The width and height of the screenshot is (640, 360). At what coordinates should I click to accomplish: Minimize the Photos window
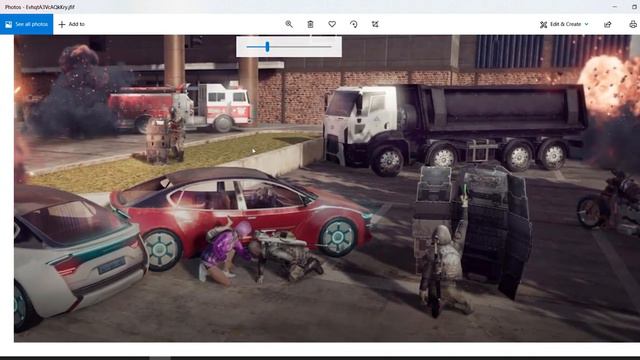(x=615, y=7)
